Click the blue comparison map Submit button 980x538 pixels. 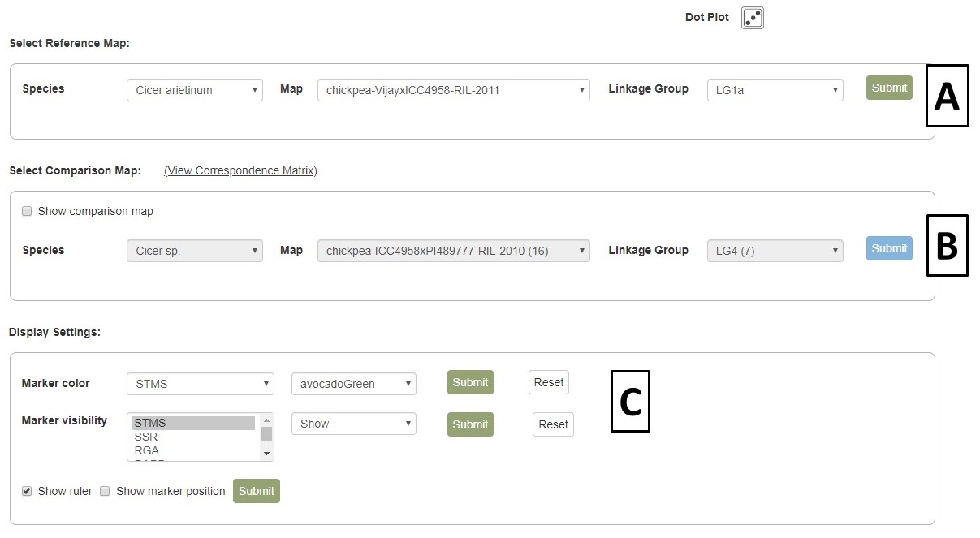(x=889, y=248)
